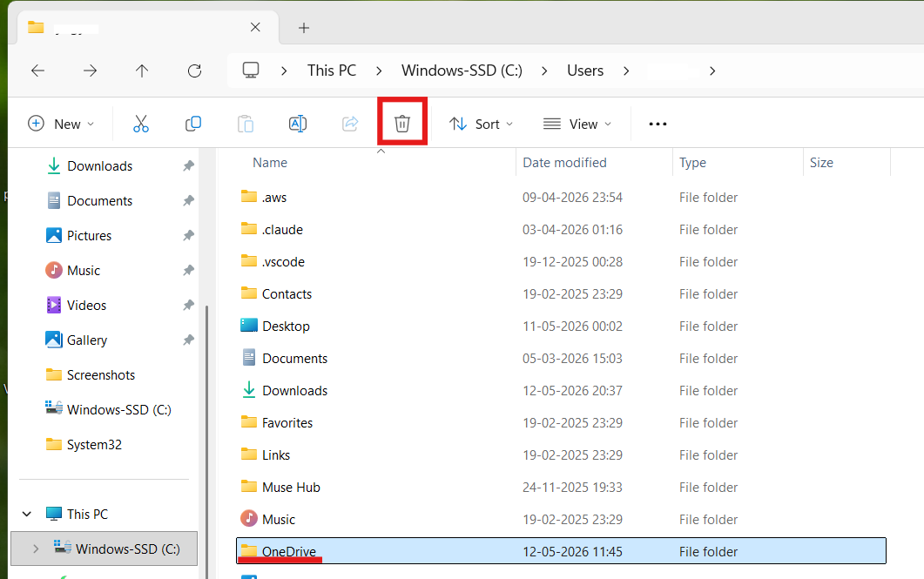Open the Sort dropdown menu
Viewport: 924px width, 579px height.
point(482,124)
